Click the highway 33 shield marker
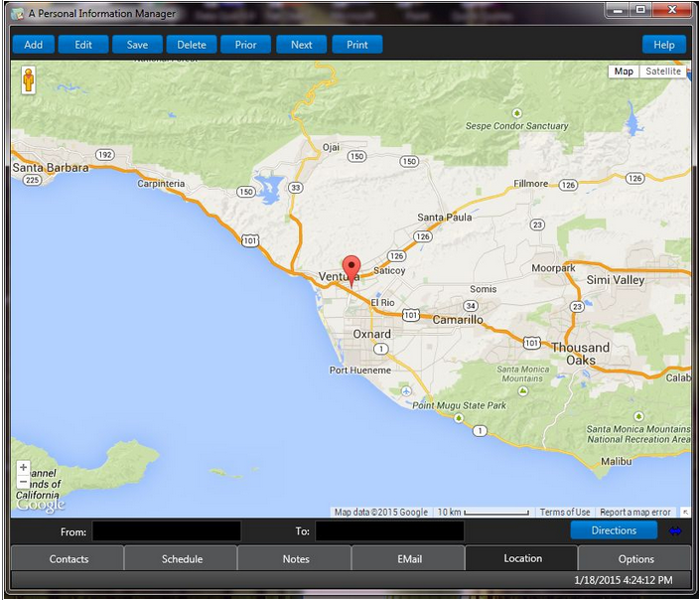 pos(296,188)
